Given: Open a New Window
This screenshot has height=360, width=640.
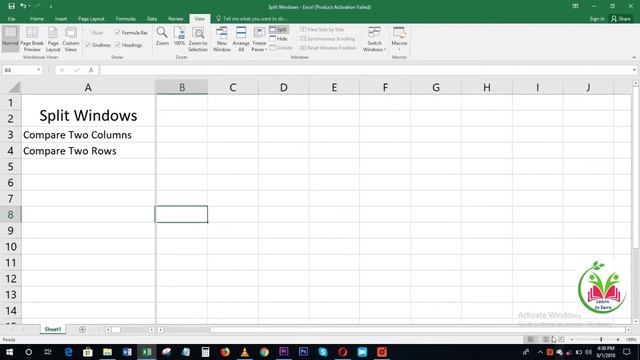Looking at the screenshot, I should click(222, 39).
